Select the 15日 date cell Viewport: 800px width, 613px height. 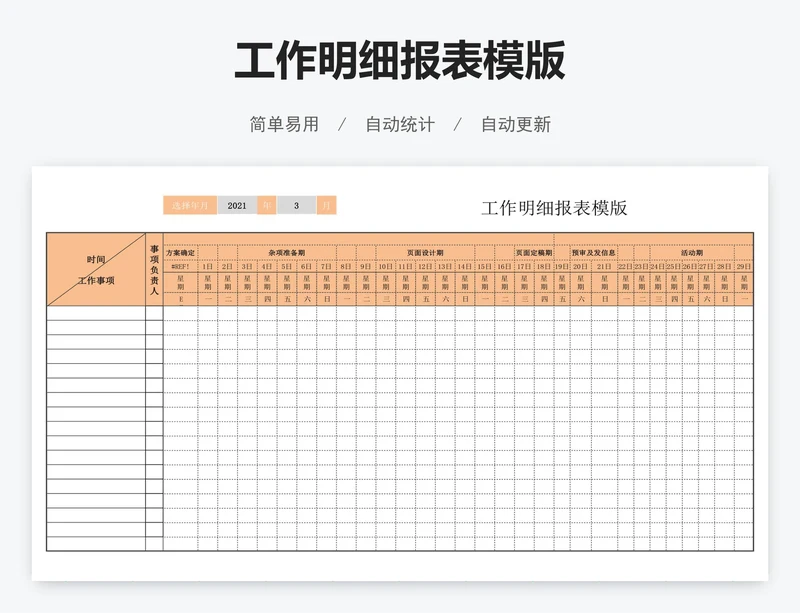pyautogui.click(x=485, y=266)
